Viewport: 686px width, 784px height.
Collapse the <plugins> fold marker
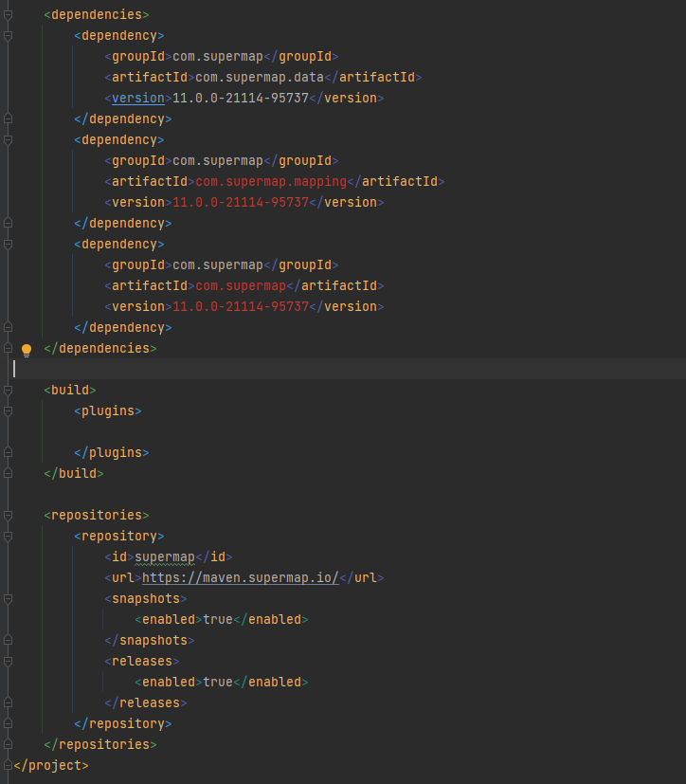[x=8, y=411]
